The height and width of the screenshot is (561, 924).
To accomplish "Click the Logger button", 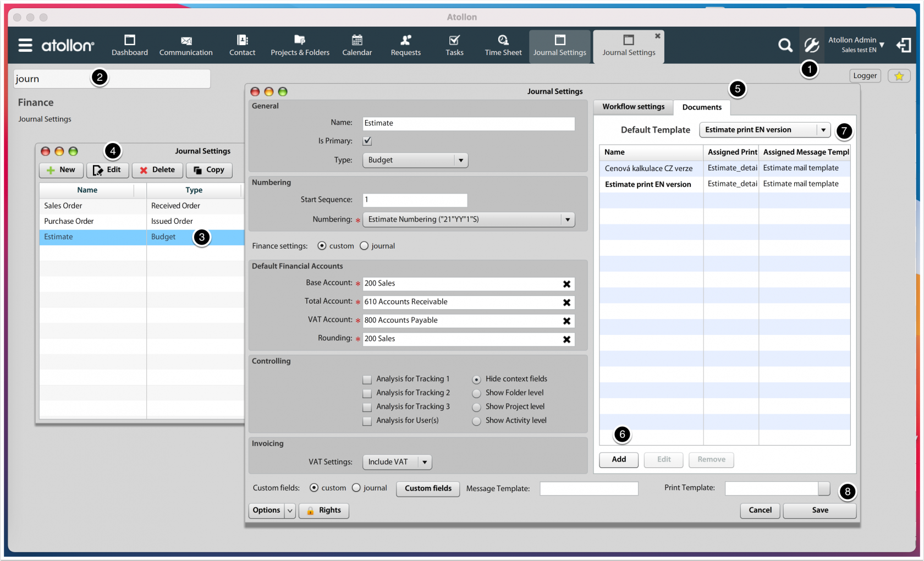I will coord(865,76).
